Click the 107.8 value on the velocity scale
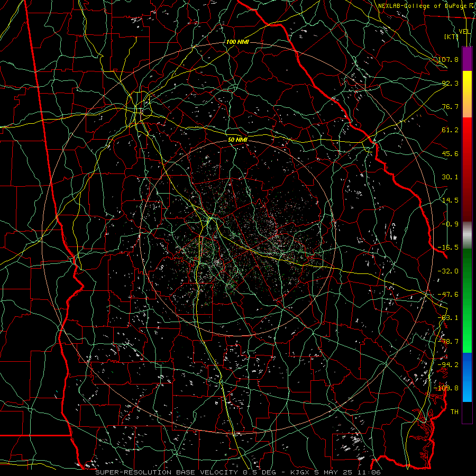The width and height of the screenshot is (476, 476). (x=448, y=59)
